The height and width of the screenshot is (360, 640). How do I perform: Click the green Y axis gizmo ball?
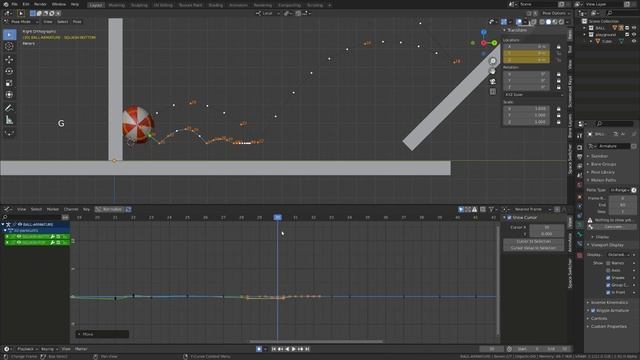pyautogui.click(x=494, y=43)
